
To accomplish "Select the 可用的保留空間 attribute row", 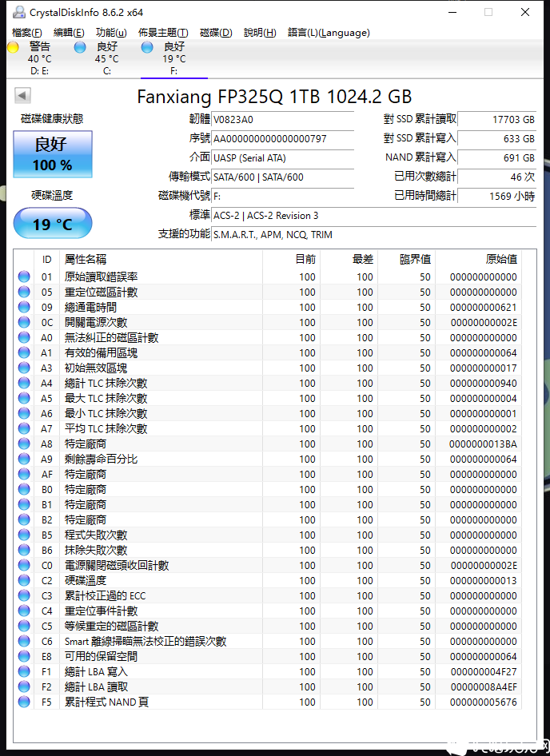I will coord(269,656).
